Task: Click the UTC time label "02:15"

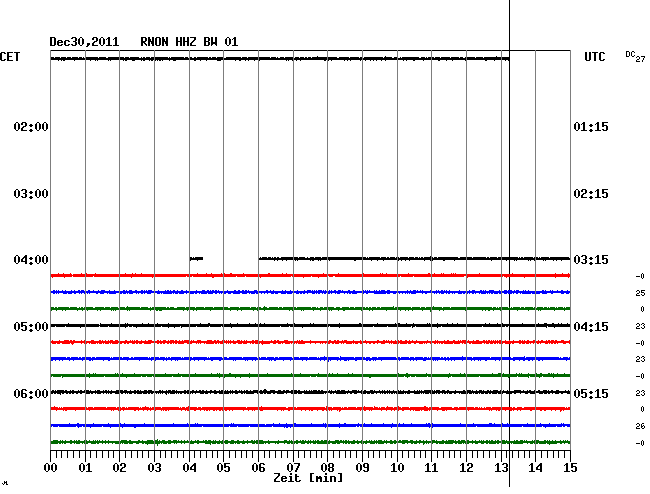Action: [x=591, y=194]
